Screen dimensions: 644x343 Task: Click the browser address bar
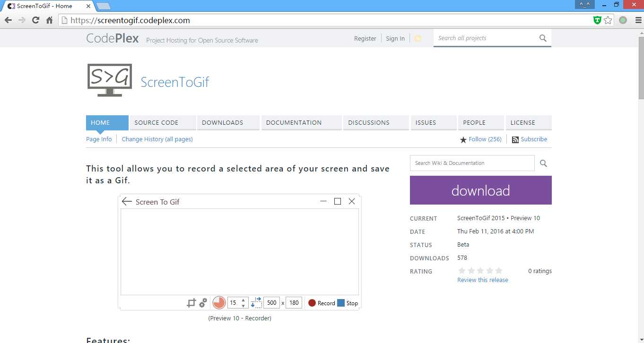[325, 20]
